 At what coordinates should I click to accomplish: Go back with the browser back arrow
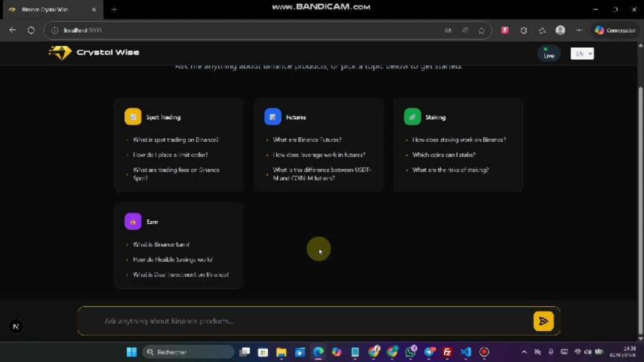point(13,30)
